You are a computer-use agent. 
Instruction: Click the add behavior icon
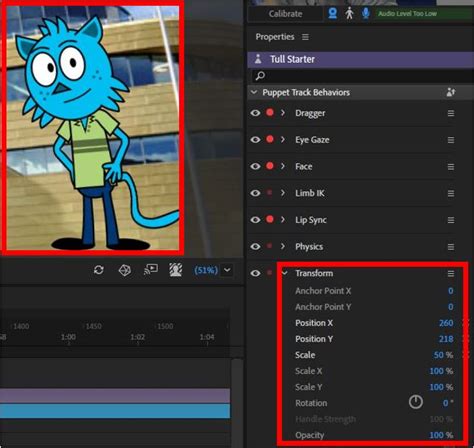451,92
